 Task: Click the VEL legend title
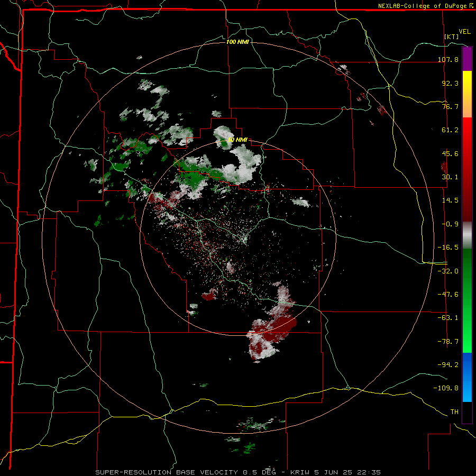(464, 32)
